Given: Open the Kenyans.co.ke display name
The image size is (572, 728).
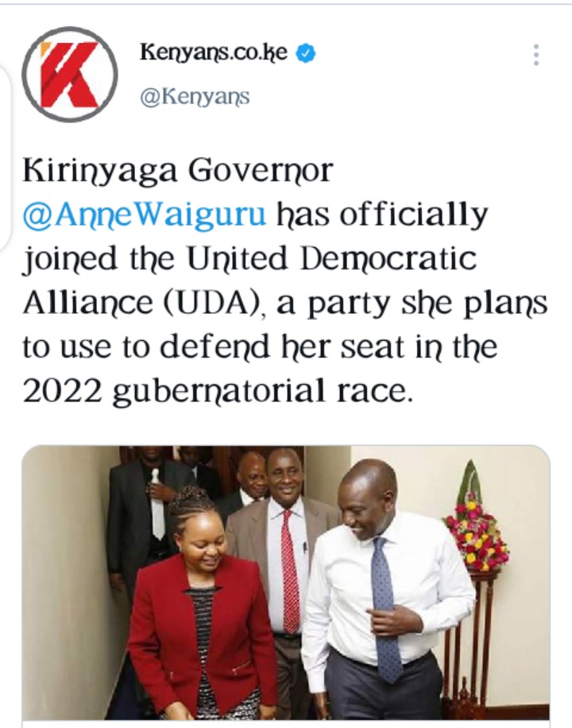Looking at the screenshot, I should pyautogui.click(x=214, y=52).
